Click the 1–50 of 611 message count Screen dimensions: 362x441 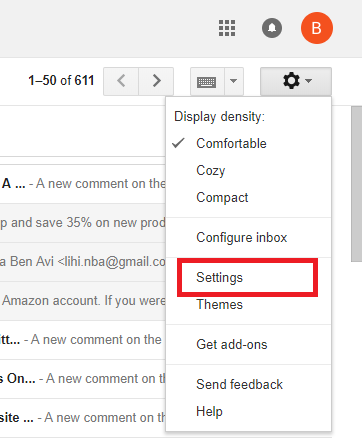click(x=61, y=81)
